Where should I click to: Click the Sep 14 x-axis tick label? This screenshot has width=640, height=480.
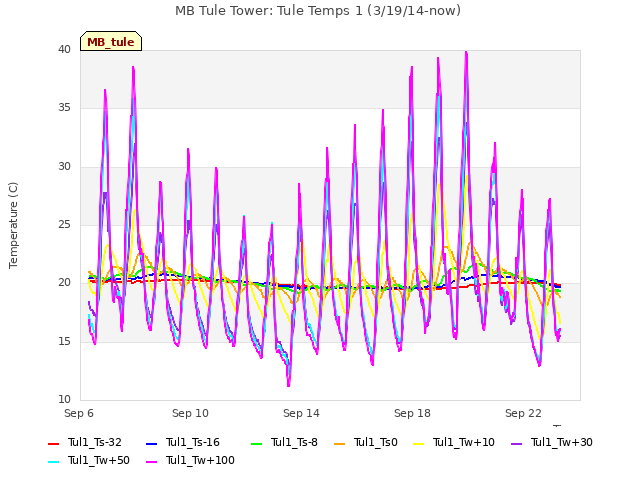pyautogui.click(x=301, y=413)
